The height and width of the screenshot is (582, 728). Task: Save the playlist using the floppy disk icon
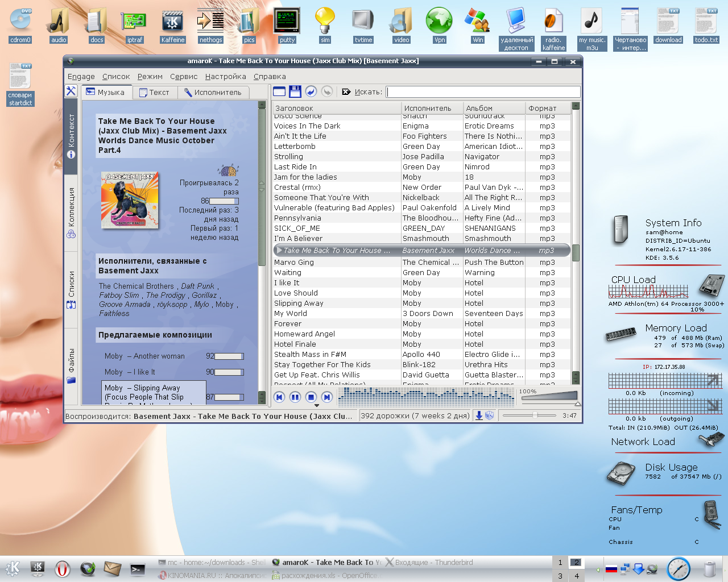pos(295,92)
